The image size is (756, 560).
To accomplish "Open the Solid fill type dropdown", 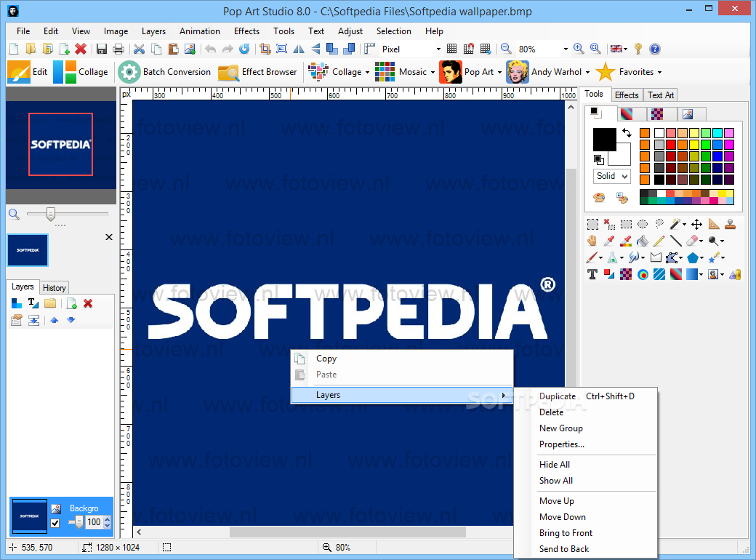I will [612, 176].
